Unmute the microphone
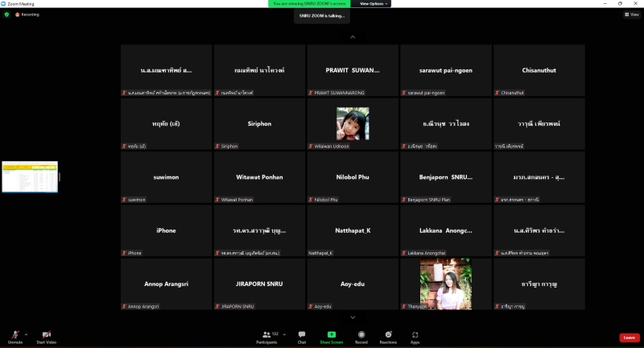 tap(14, 336)
